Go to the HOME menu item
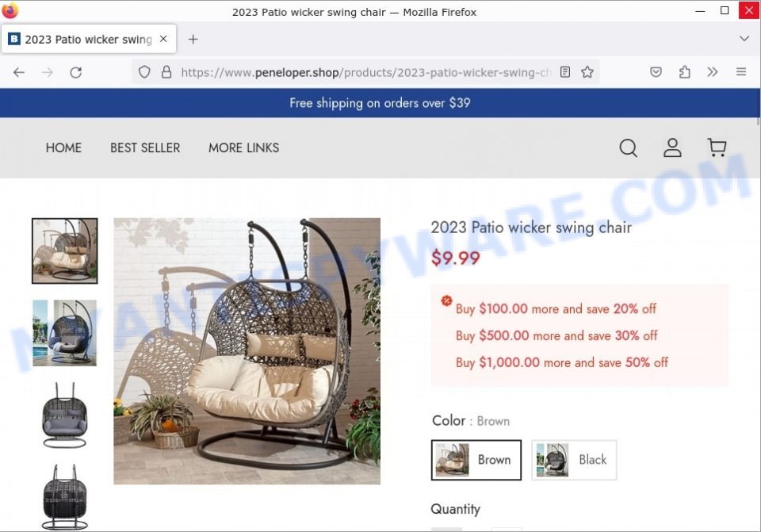 pyautogui.click(x=63, y=147)
